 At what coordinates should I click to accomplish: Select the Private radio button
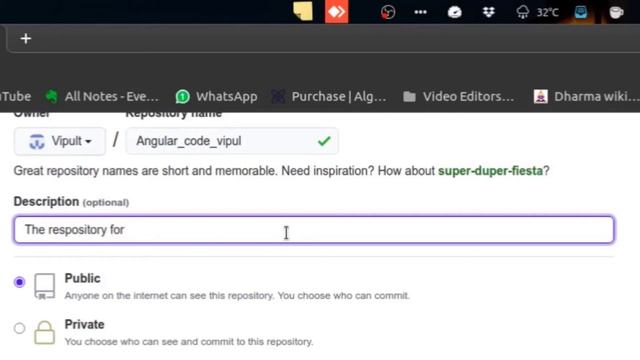[19, 328]
